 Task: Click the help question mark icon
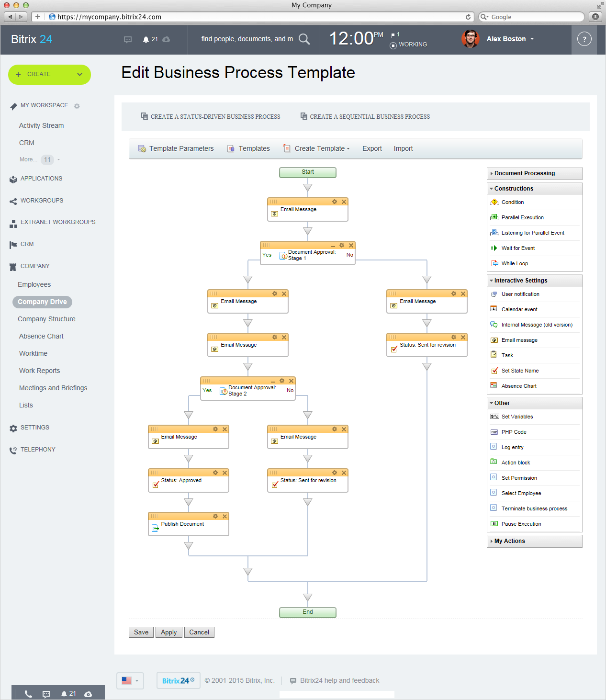coord(584,39)
